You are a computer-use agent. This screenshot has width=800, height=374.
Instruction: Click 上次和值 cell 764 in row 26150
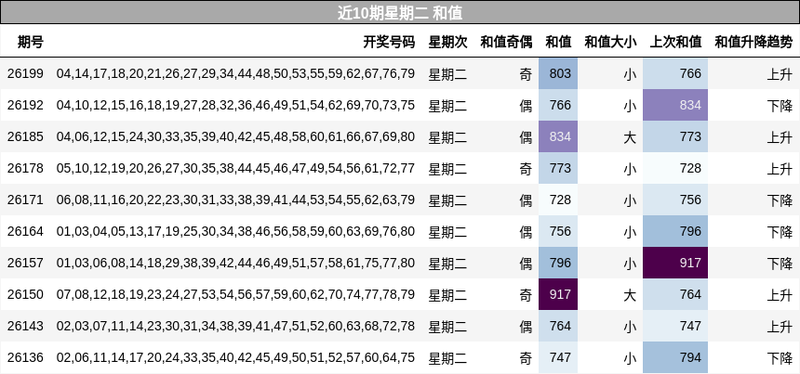pos(676,294)
